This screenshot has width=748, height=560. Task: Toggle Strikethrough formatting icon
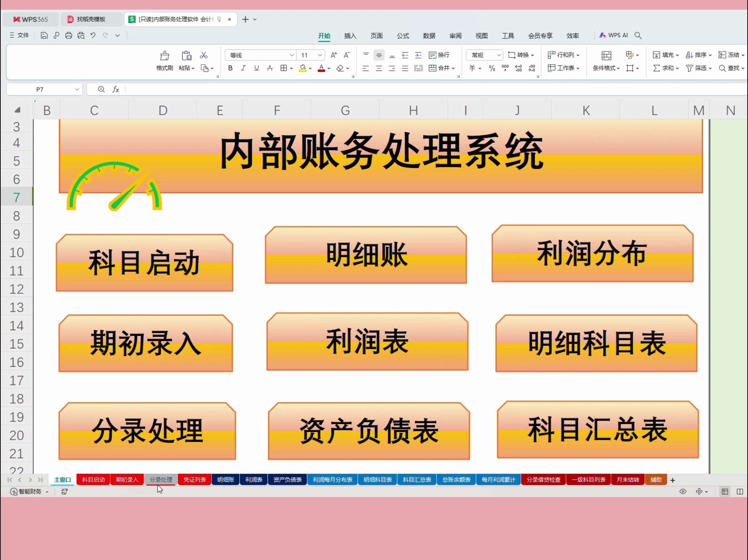pos(270,68)
